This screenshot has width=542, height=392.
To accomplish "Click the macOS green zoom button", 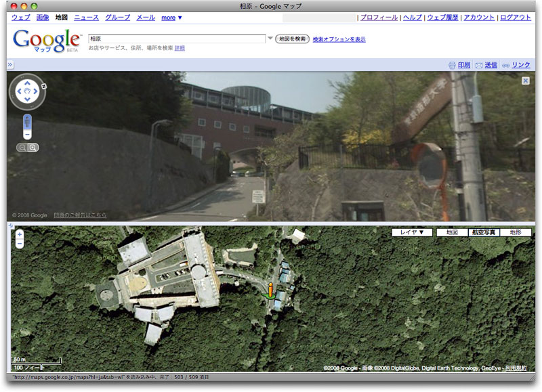I will 34,6.
